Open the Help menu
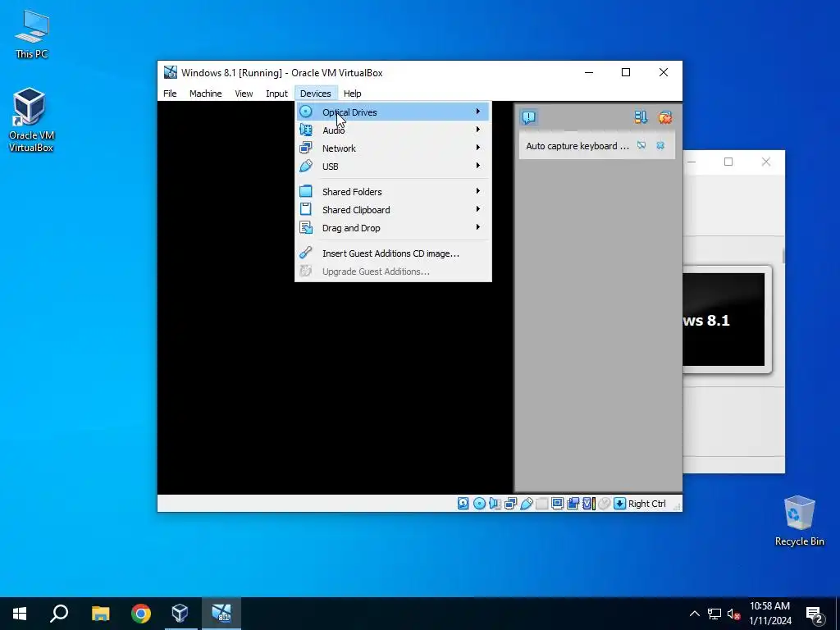Image resolution: width=840 pixels, height=630 pixels. [x=352, y=94]
